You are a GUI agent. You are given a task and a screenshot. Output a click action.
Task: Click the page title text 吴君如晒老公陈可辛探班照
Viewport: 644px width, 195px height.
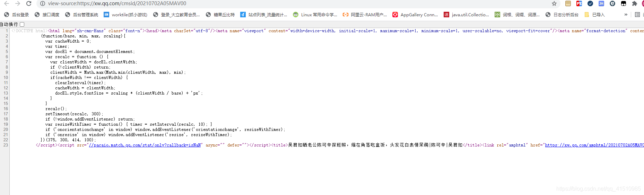click(x=317, y=145)
